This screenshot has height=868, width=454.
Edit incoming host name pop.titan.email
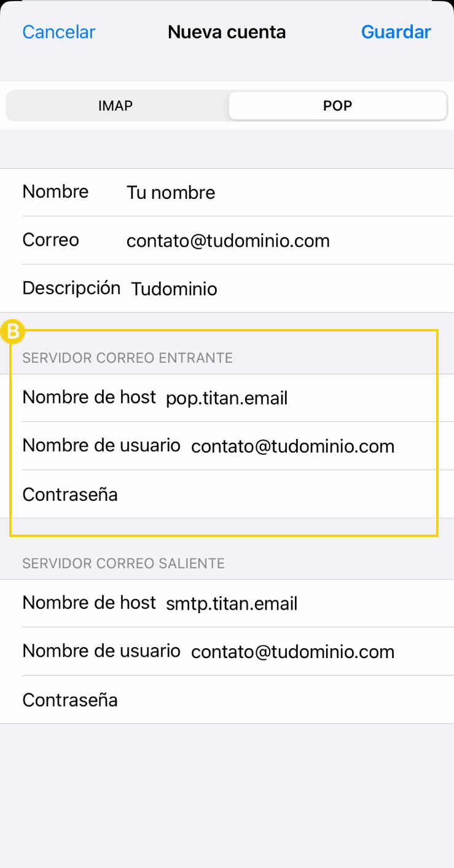click(x=227, y=398)
